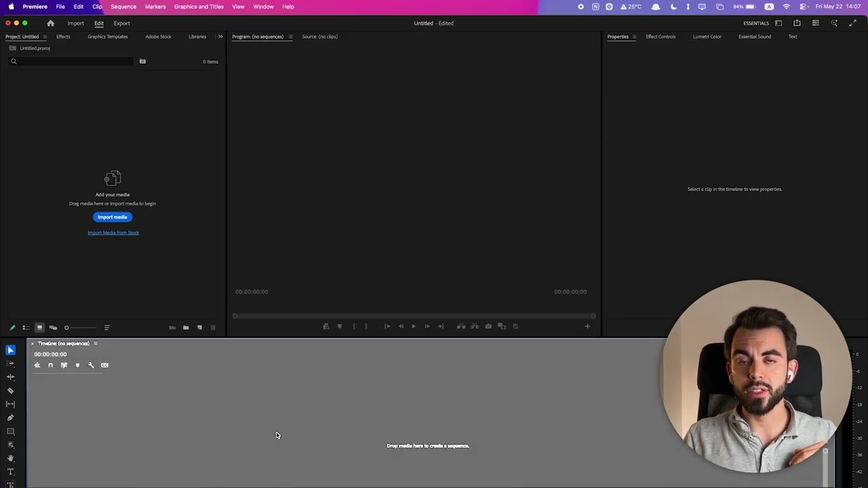868x488 pixels.
Task: Select the Type tool
Action: pyautogui.click(x=10, y=472)
